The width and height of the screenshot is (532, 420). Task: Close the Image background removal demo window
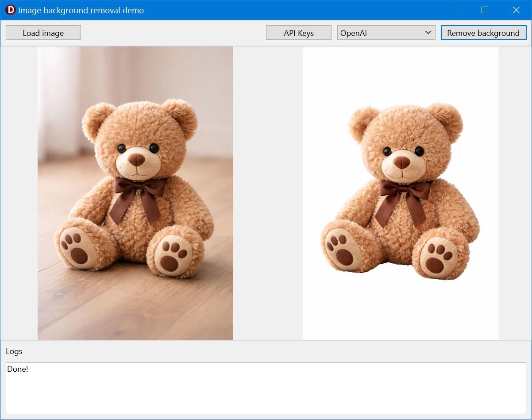pyautogui.click(x=516, y=10)
